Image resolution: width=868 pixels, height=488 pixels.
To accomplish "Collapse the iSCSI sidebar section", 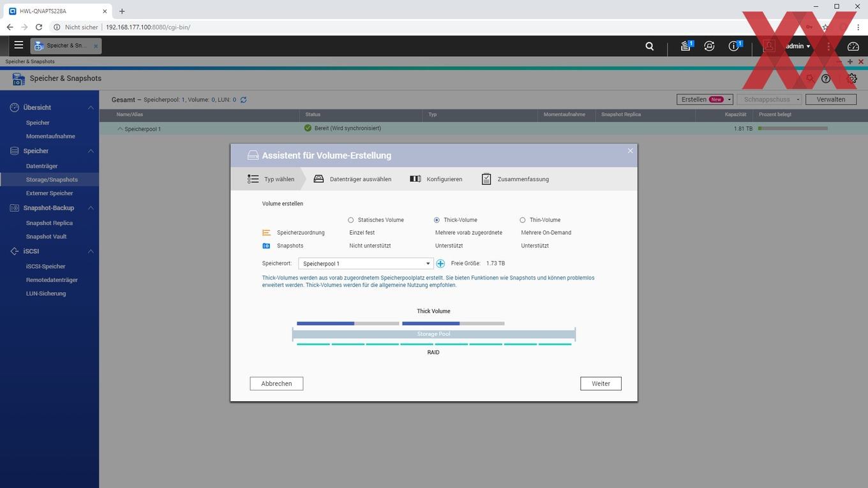I will (91, 251).
